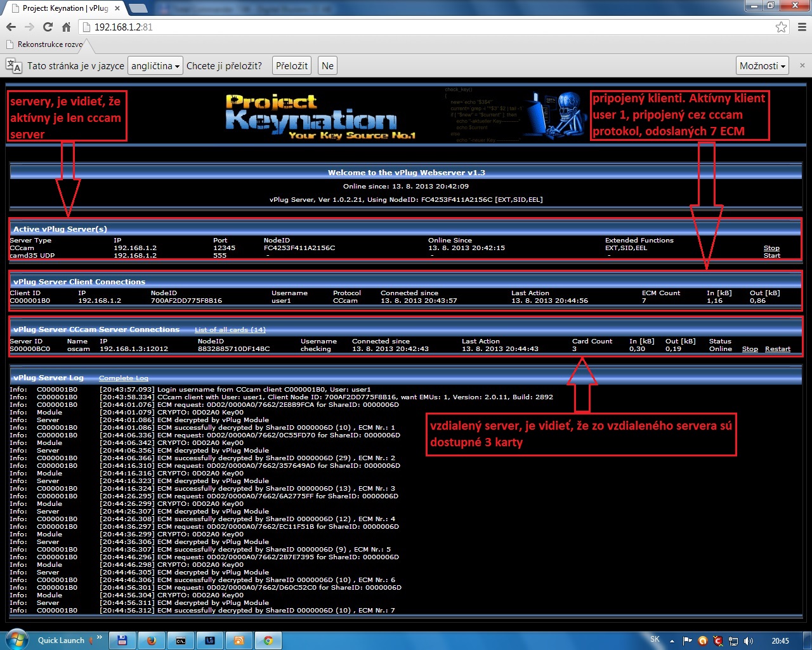Expand the Quick Launch chevron in the taskbar

(98, 639)
